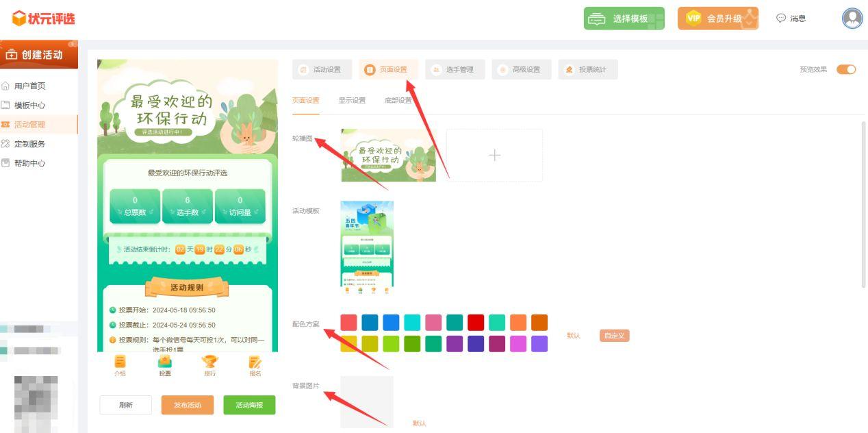Select the red color swatch in 配色方案
Image resolution: width=868 pixels, height=433 pixels.
pyautogui.click(x=474, y=322)
